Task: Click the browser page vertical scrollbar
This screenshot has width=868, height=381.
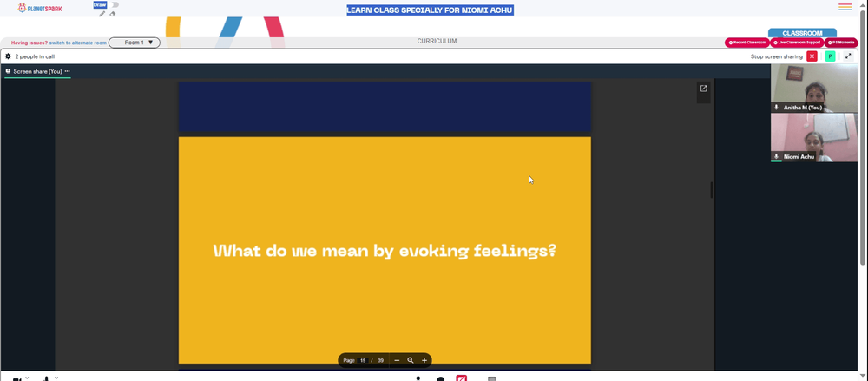Action: pyautogui.click(x=863, y=139)
